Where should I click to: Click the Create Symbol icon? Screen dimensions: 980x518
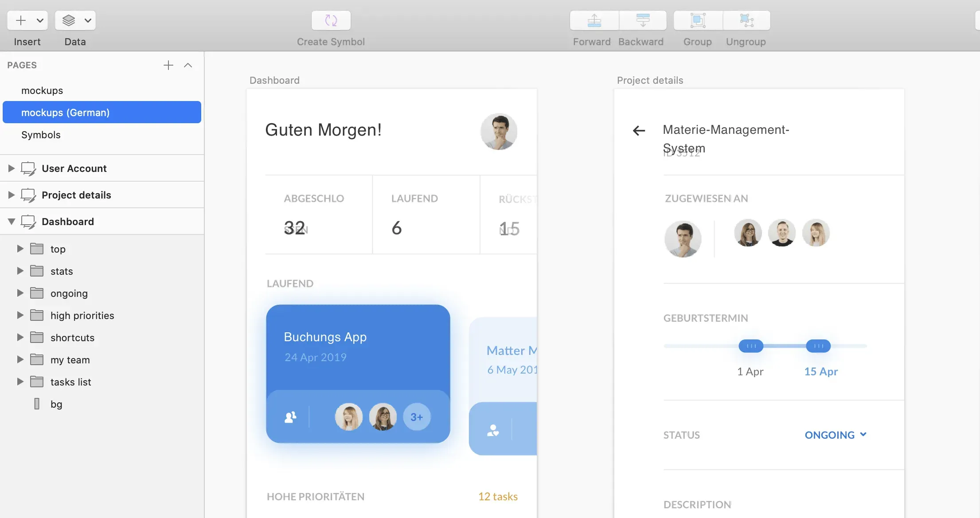click(x=330, y=20)
